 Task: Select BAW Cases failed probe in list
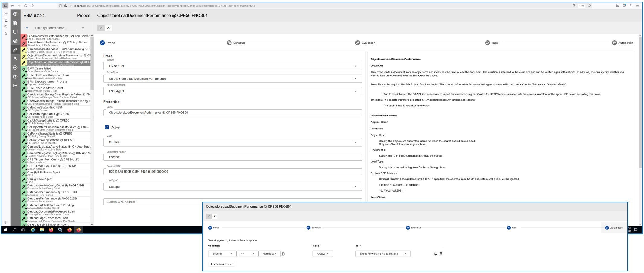[x=56, y=70]
